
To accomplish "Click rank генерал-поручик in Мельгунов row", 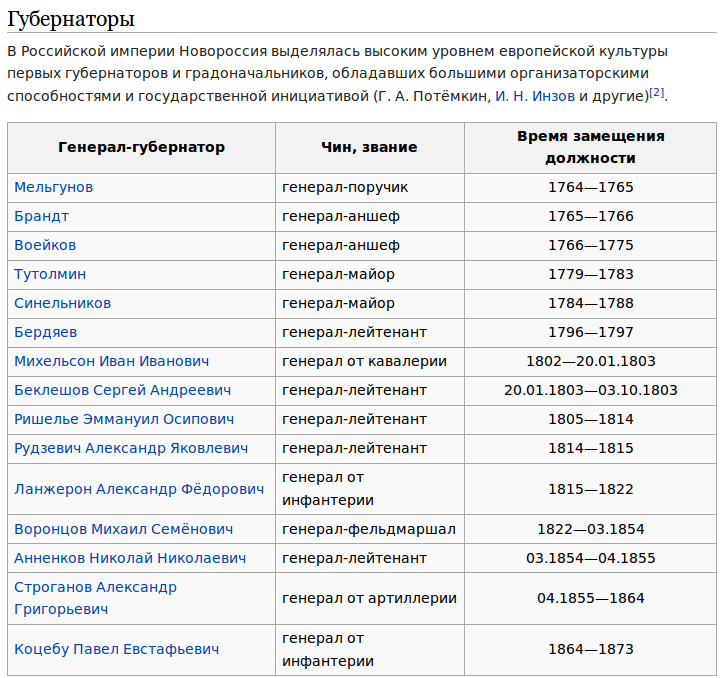I will [x=345, y=187].
